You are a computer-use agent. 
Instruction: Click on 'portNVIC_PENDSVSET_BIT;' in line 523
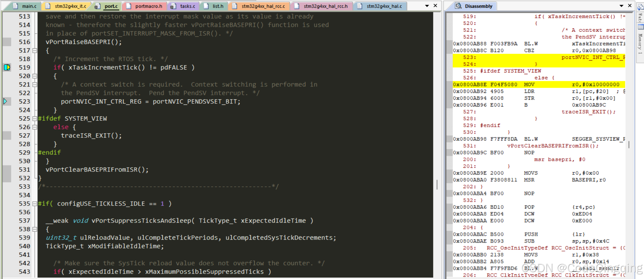pos(197,101)
